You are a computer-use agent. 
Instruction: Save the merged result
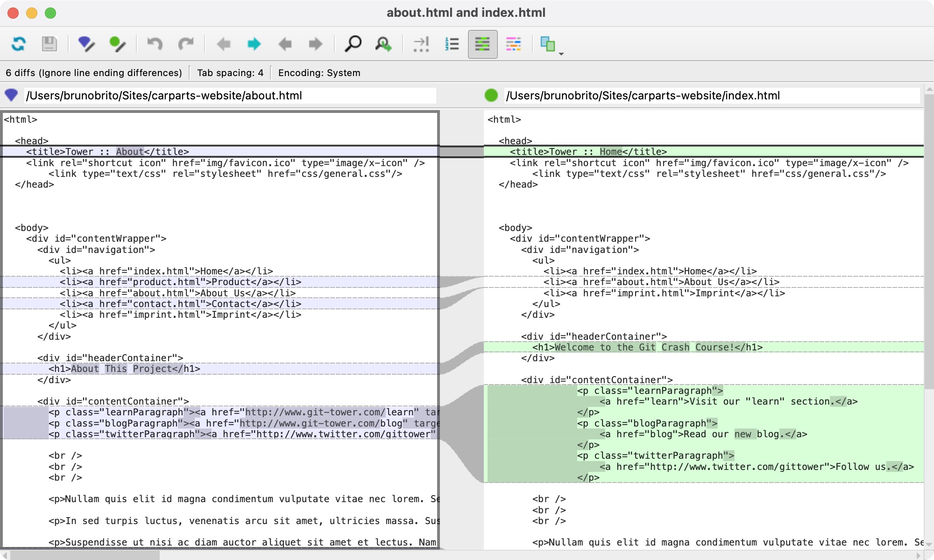(x=50, y=44)
